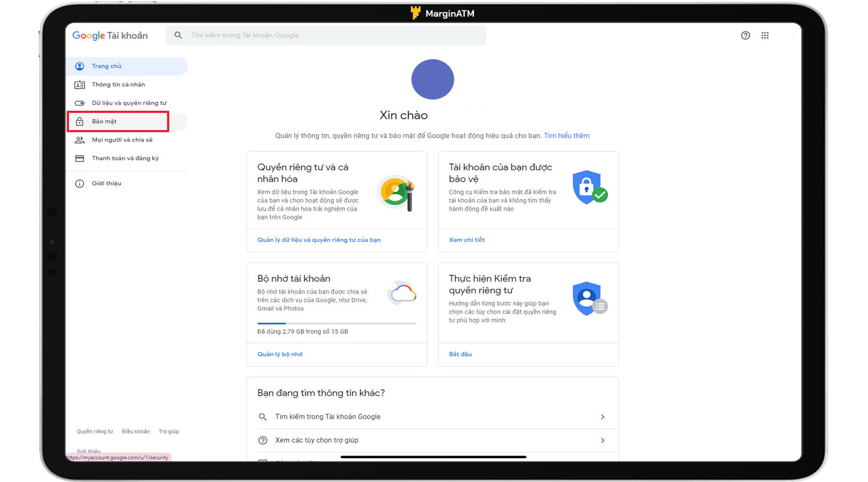Click the privacy checkup shield with person icon
The height and width of the screenshot is (482, 868).
coord(590,299)
